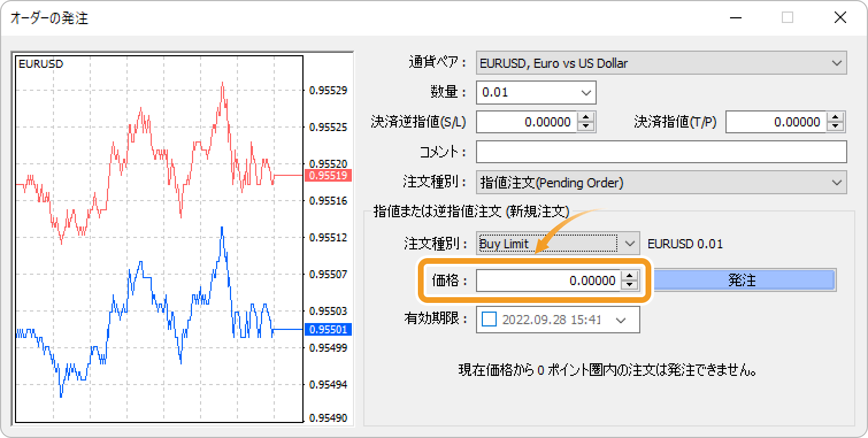This screenshot has width=868, height=438.
Task: Click the 0.95490 axis price label
Action: click(x=328, y=418)
